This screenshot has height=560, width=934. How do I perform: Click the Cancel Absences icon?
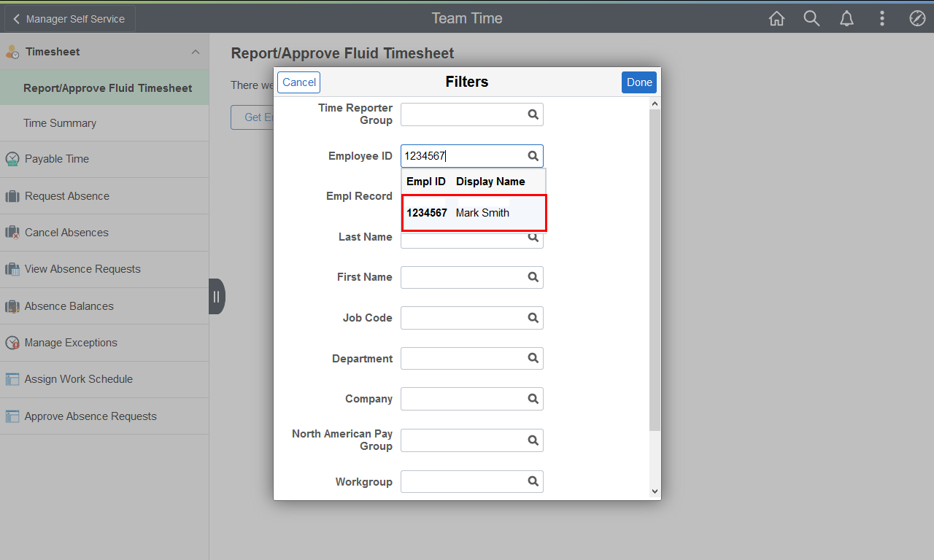point(12,233)
